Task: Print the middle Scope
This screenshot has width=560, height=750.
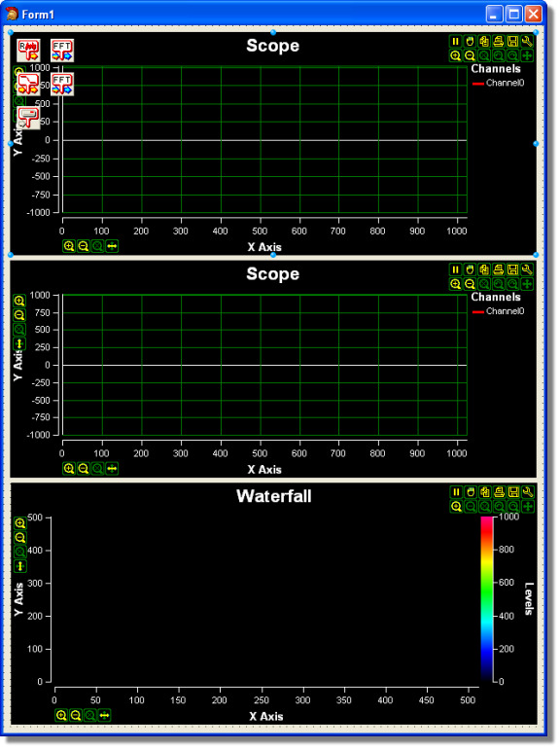Action: click(499, 269)
